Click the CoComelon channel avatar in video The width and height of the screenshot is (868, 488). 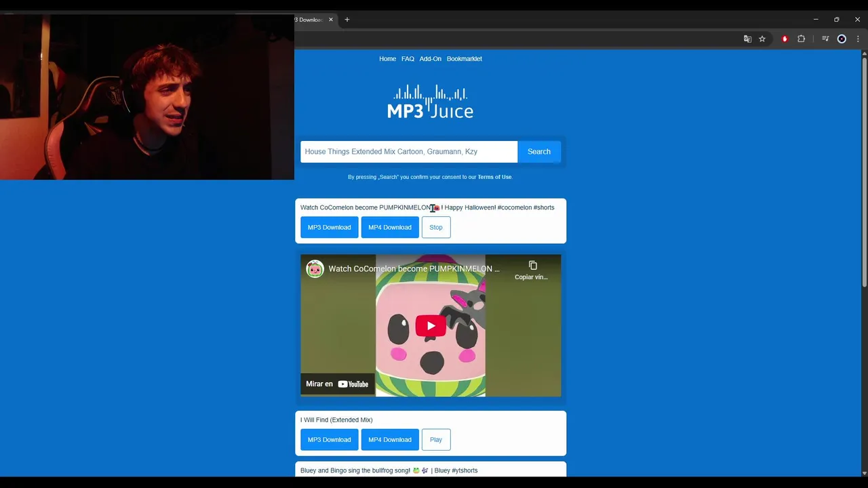pos(315,269)
